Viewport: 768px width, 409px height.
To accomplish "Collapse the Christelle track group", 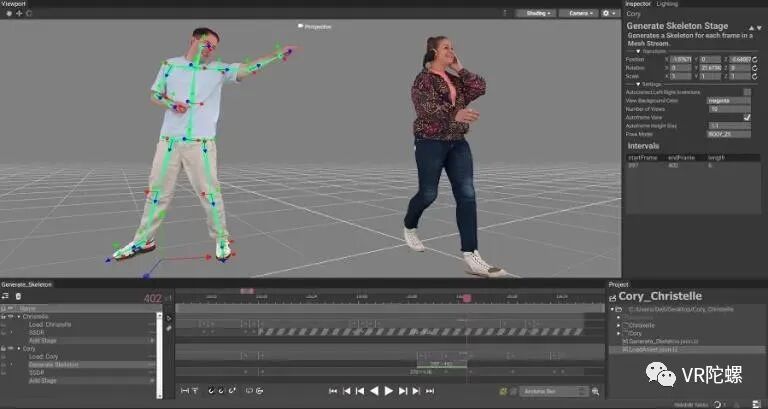I will pyautogui.click(x=19, y=317).
